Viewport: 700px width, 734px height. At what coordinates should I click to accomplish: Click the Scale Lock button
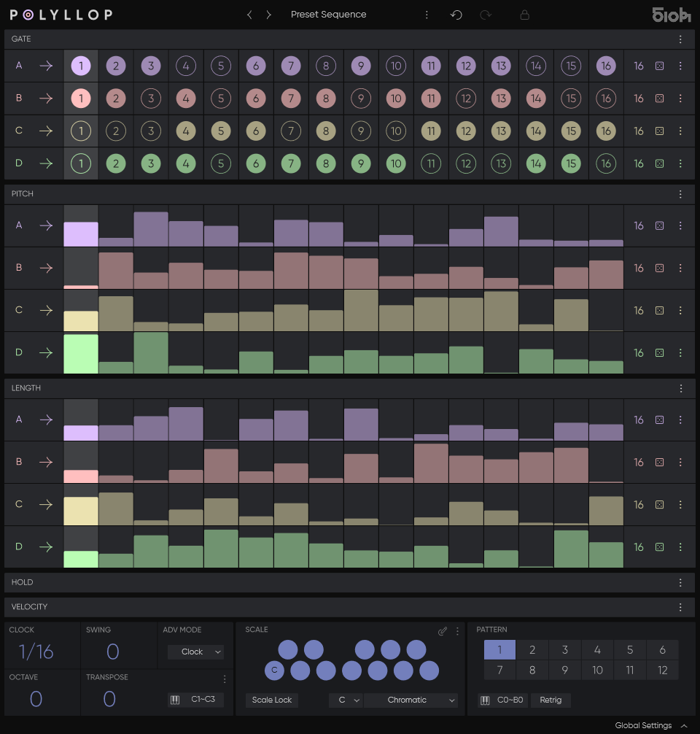click(272, 700)
